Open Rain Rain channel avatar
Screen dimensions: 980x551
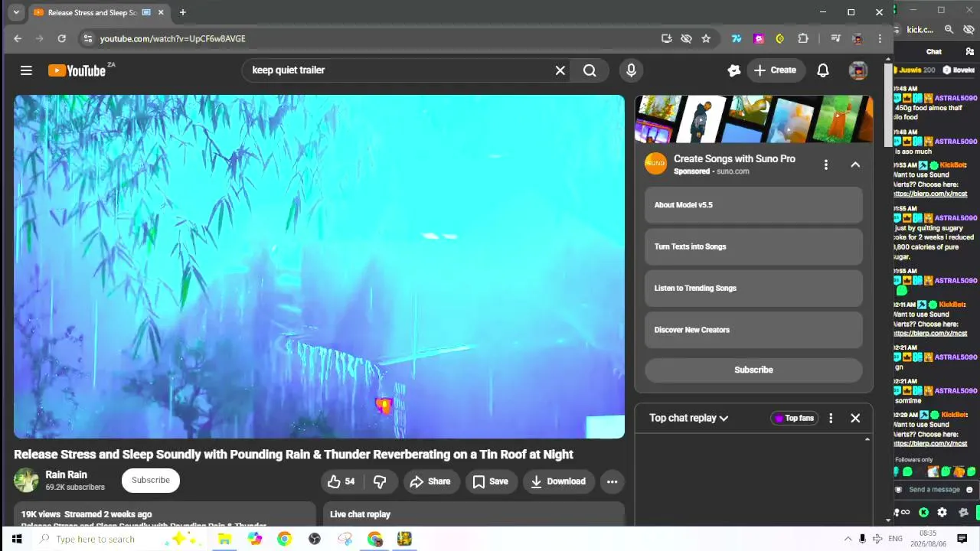[x=26, y=481]
